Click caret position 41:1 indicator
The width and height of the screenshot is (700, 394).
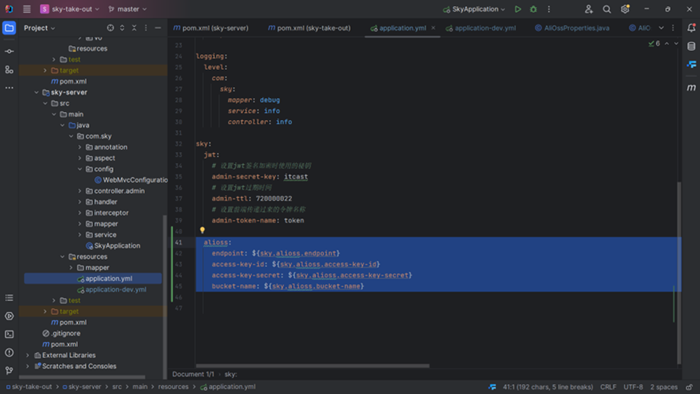548,387
